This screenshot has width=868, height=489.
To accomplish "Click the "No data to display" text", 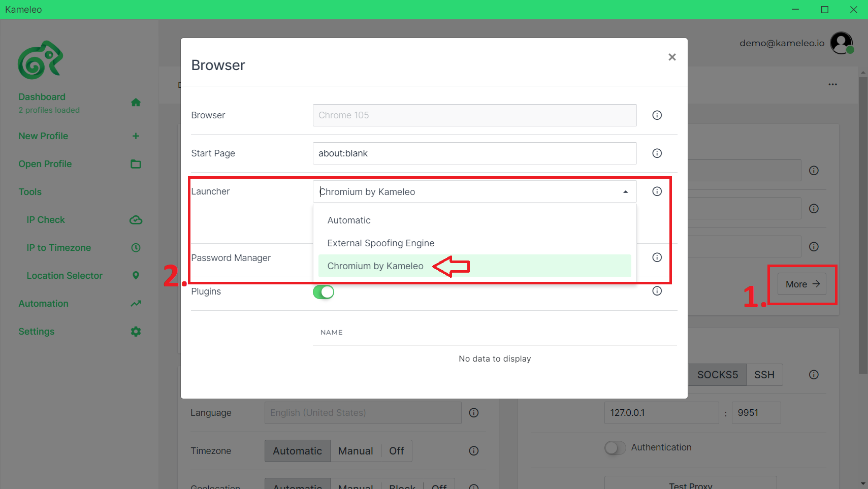I will tap(495, 358).
